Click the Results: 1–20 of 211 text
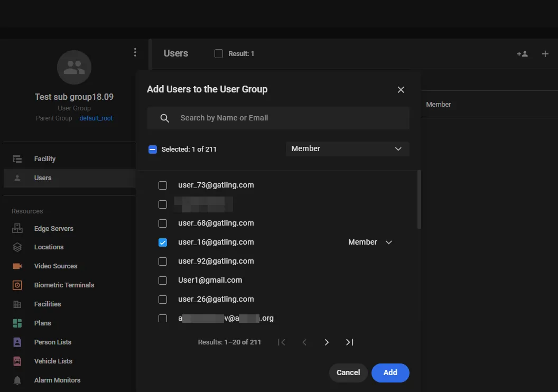This screenshot has height=392, width=558. pyautogui.click(x=229, y=342)
